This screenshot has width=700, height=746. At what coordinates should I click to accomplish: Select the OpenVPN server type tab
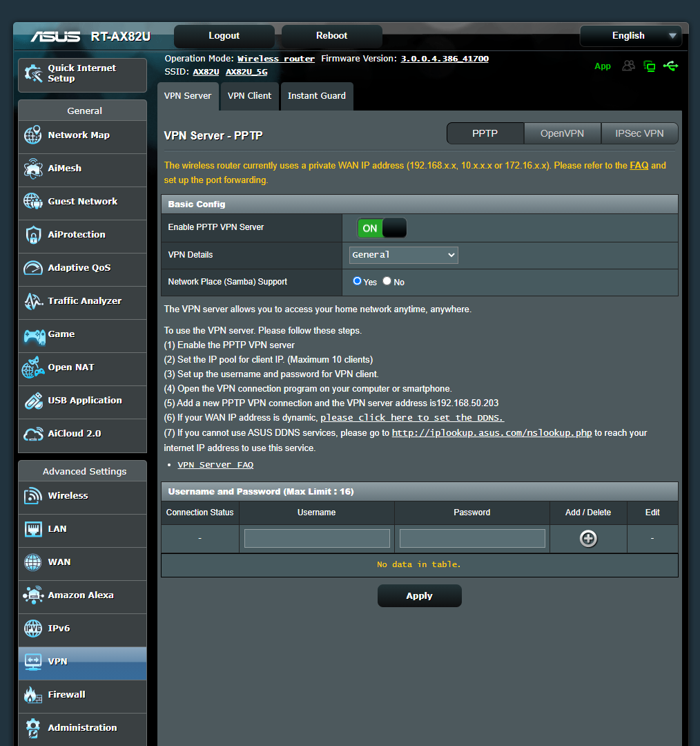point(562,134)
